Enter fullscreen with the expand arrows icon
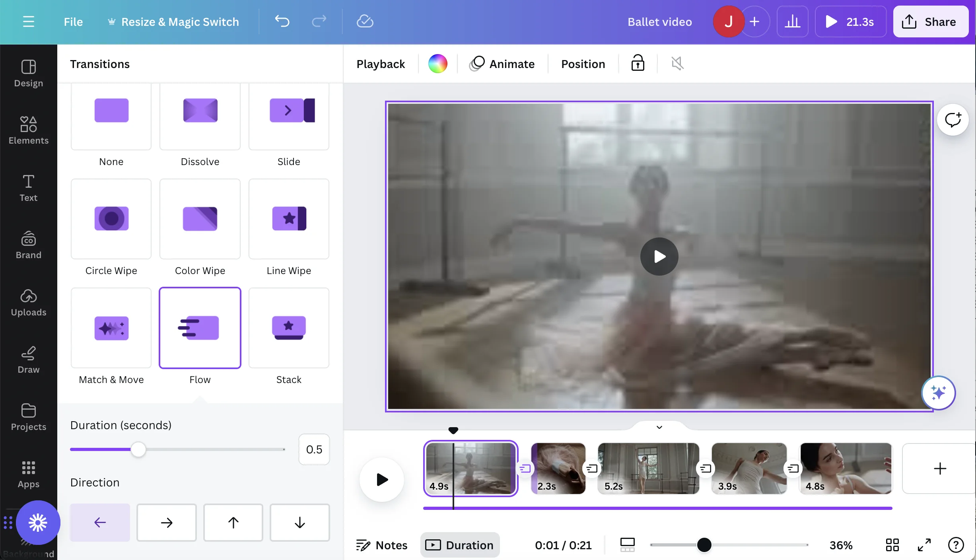The height and width of the screenshot is (560, 976). coord(924,545)
